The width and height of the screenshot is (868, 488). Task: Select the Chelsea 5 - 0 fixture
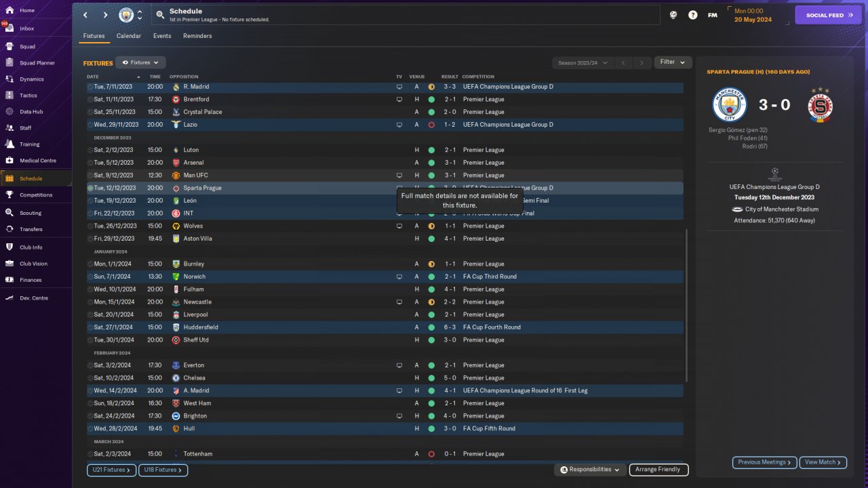click(x=385, y=378)
